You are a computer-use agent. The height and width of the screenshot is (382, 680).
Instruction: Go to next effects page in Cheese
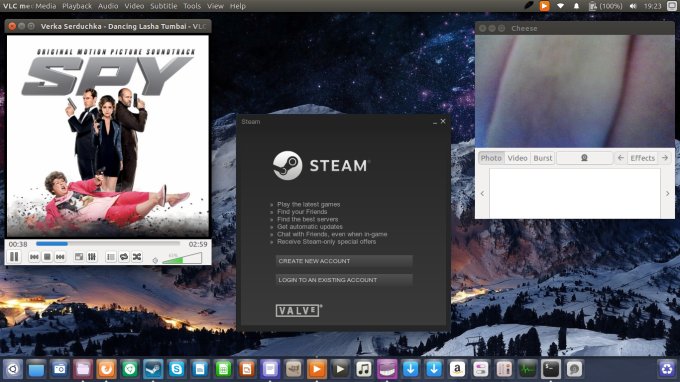pyautogui.click(x=665, y=158)
